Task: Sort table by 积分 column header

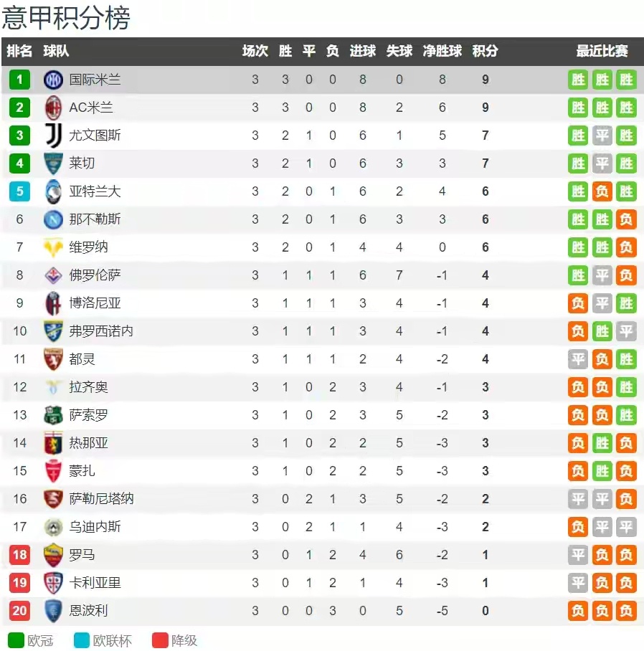Action: point(485,52)
